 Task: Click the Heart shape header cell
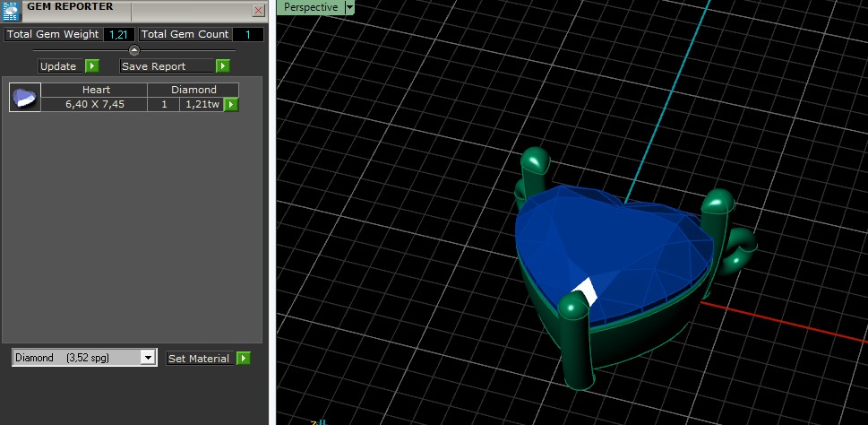click(x=95, y=90)
